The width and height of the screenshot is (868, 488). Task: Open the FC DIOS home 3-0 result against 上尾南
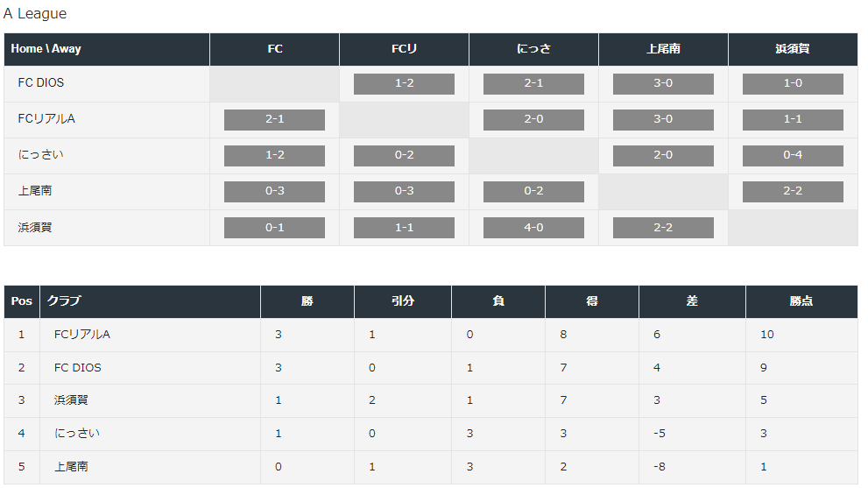[663, 83]
